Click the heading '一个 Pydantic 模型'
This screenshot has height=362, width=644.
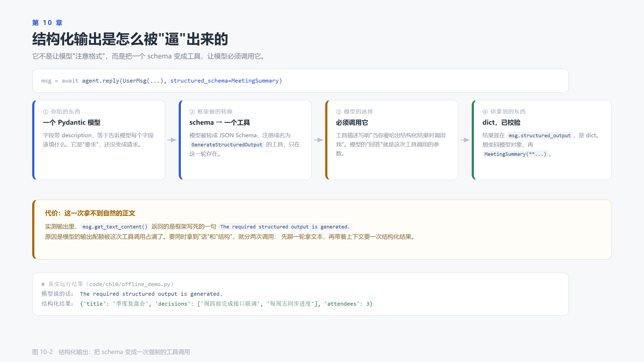[x=72, y=123]
